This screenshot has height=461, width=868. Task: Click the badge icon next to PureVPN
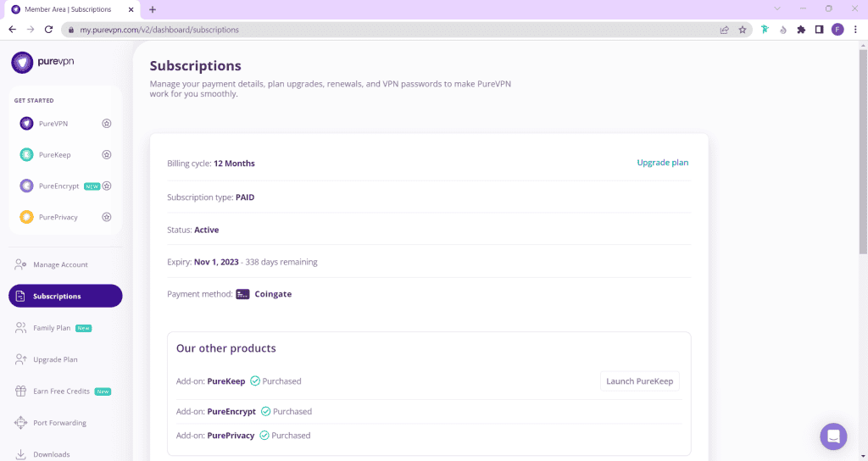(x=107, y=124)
